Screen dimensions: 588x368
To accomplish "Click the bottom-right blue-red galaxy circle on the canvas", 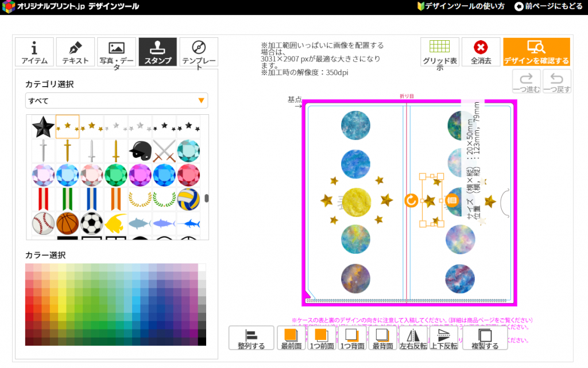I will (460, 279).
